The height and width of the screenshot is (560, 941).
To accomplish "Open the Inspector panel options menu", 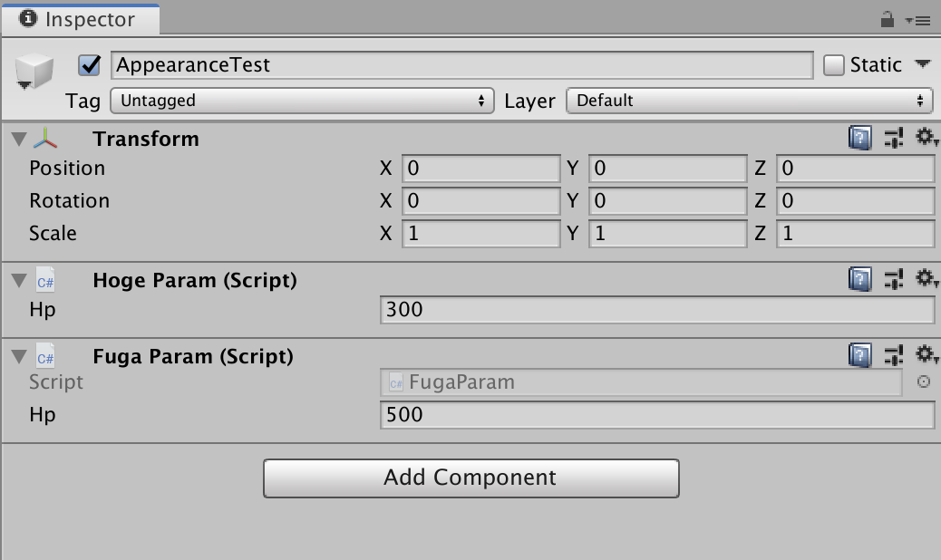I will pos(917,20).
